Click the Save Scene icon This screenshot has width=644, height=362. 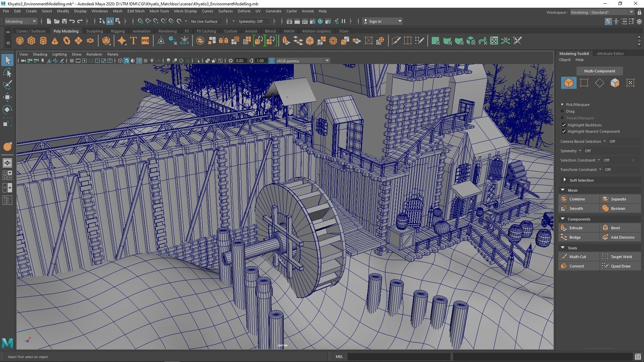pos(64,21)
